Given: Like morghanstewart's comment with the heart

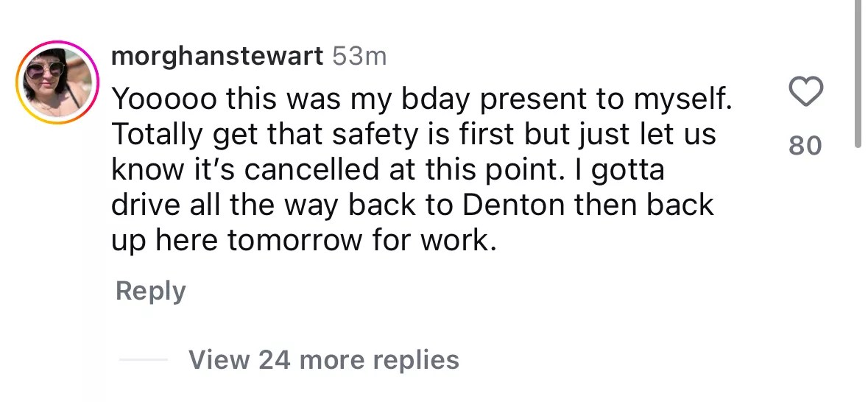Looking at the screenshot, I should pyautogui.click(x=805, y=94).
